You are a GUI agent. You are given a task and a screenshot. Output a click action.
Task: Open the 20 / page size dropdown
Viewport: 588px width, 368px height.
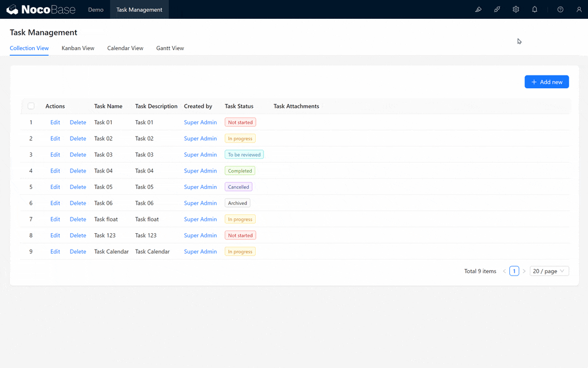[549, 271]
